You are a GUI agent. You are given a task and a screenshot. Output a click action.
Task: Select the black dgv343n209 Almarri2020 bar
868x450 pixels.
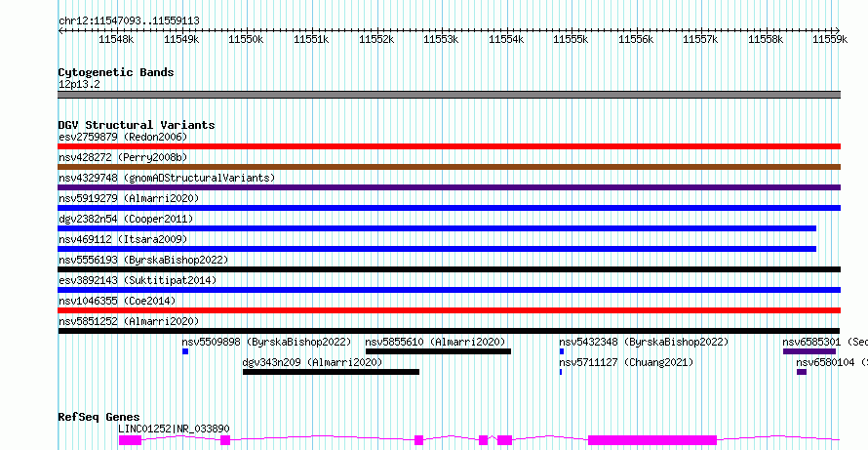pyautogui.click(x=331, y=372)
